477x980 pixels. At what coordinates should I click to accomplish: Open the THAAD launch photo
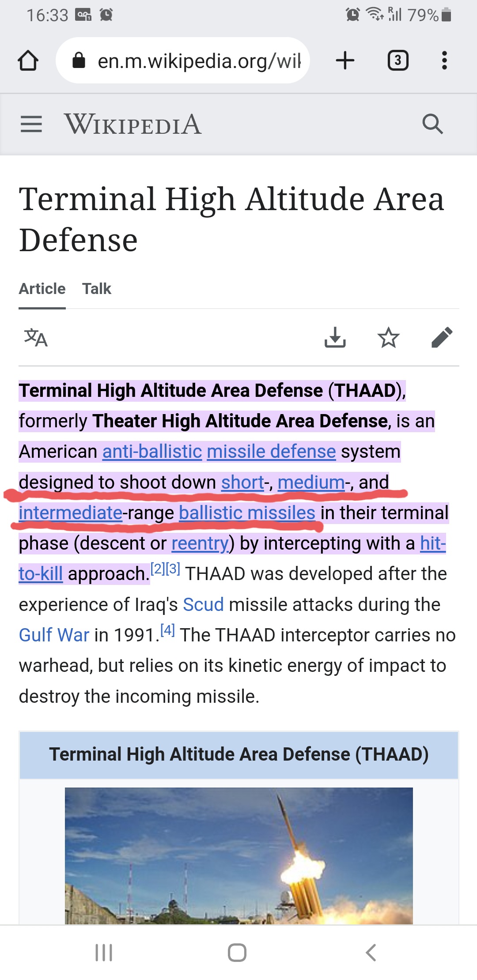(238, 856)
